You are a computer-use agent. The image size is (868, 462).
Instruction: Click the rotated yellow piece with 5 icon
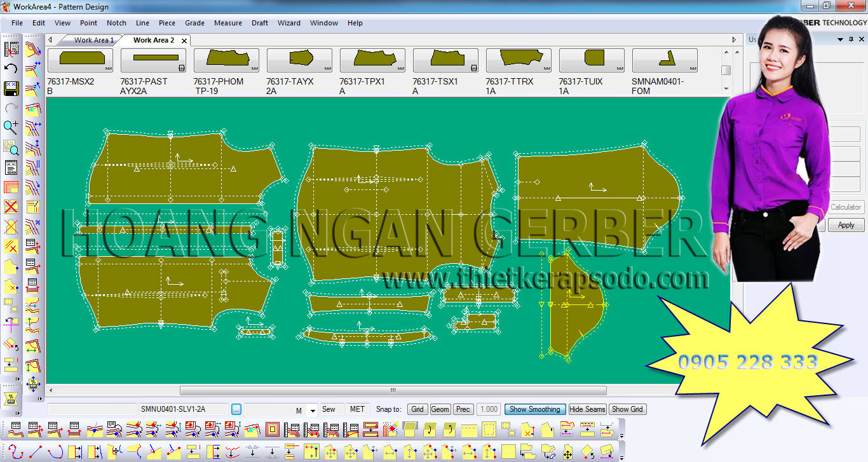(587, 452)
